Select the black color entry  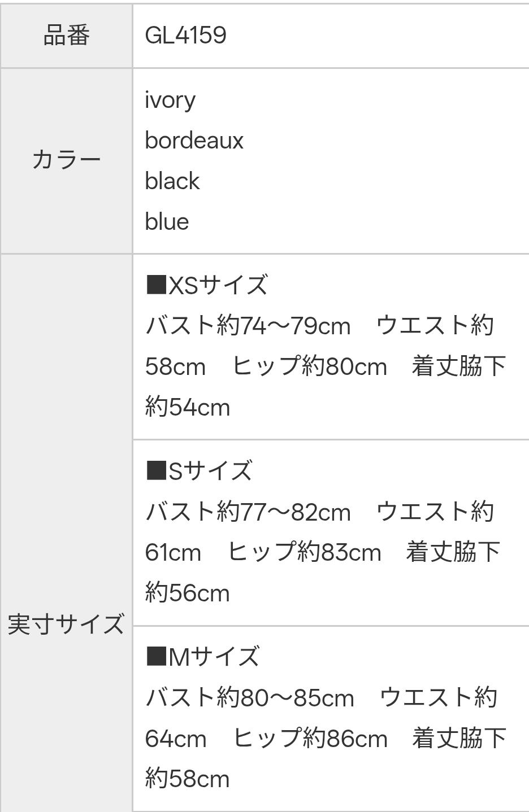[172, 181]
